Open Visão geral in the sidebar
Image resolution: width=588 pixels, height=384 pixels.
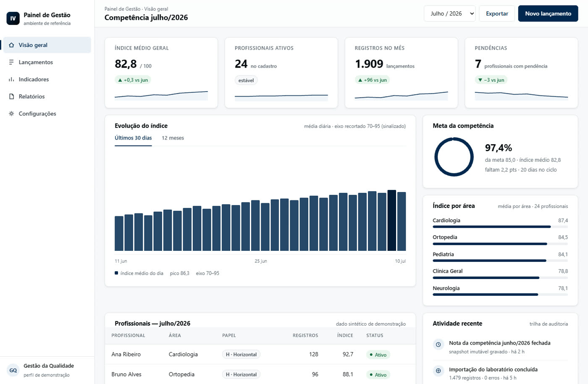pos(47,45)
